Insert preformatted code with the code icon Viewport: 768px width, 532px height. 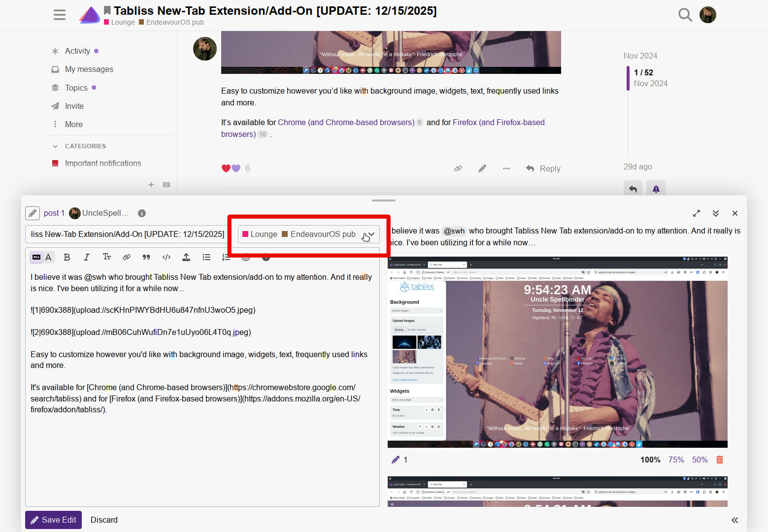pyautogui.click(x=167, y=257)
